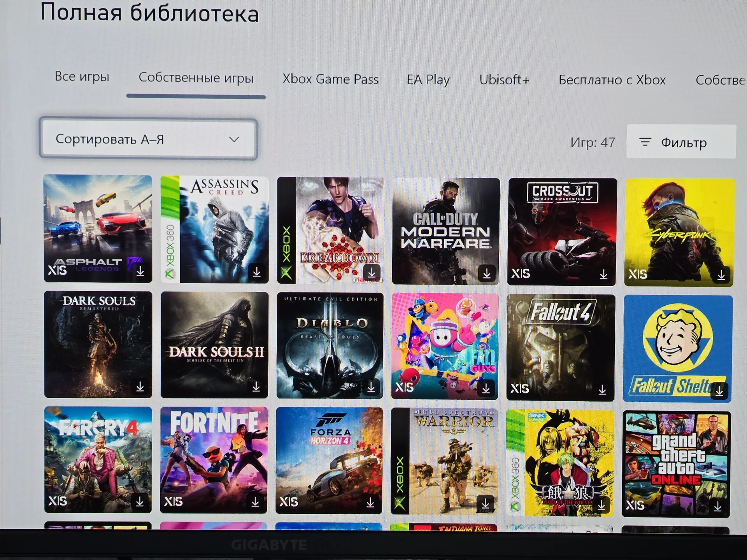Viewport: 747px width, 560px height.
Task: Open the Assassin's Creed game tile
Action: (x=214, y=229)
